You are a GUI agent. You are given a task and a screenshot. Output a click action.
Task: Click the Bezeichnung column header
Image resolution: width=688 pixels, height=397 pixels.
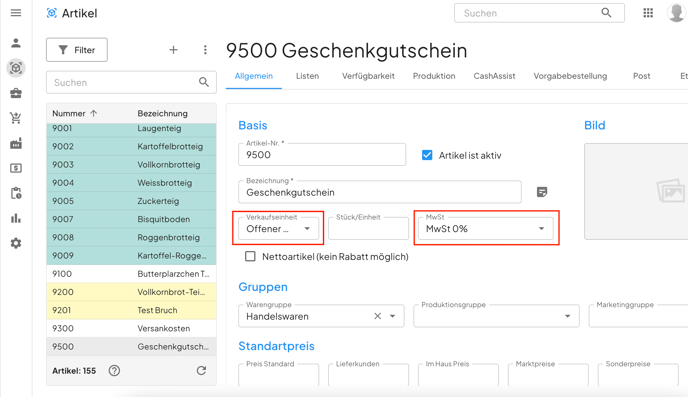[162, 113]
